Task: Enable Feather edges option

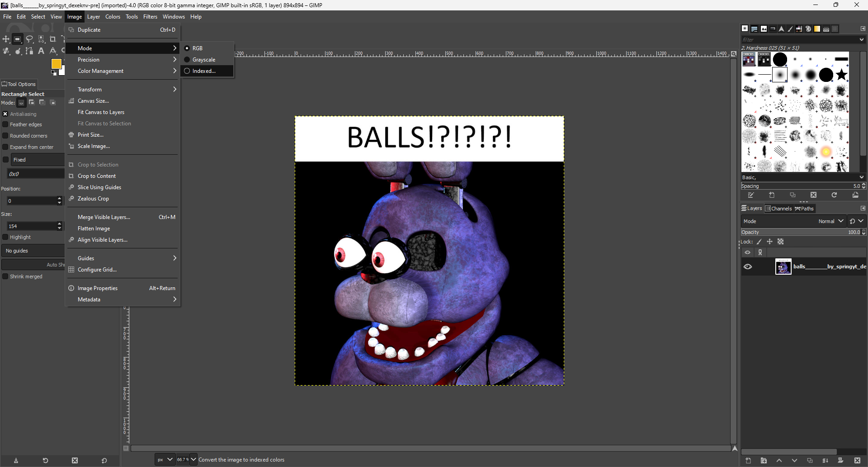Action: coord(5,124)
